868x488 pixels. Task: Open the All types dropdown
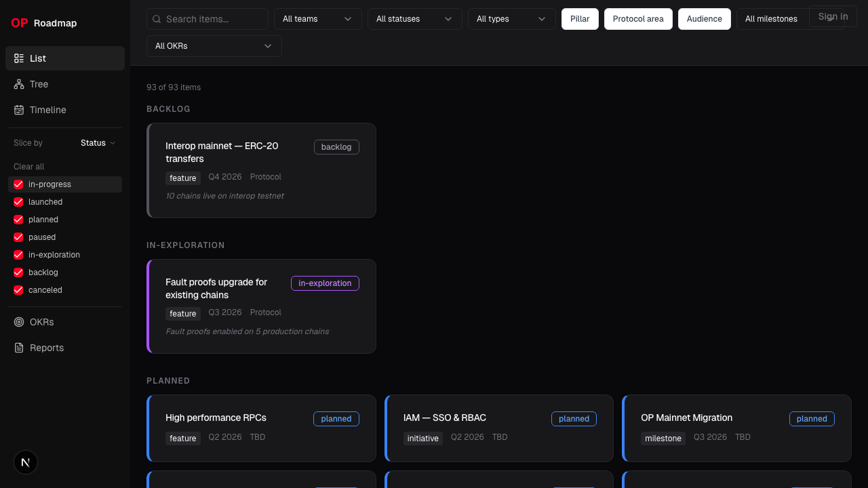point(511,19)
